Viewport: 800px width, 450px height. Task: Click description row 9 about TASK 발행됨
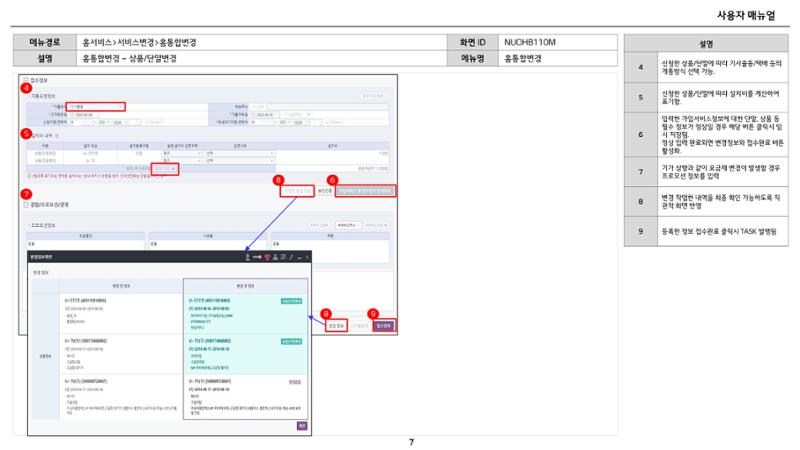click(706, 232)
